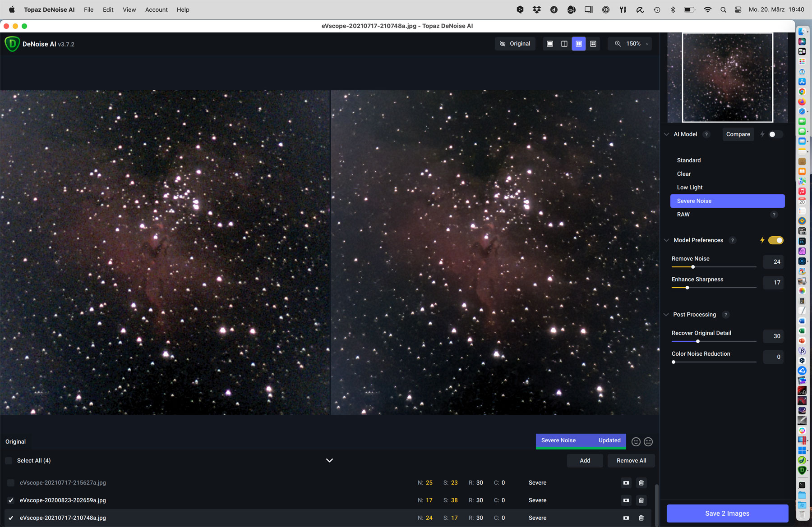Toggle the Original view button
This screenshot has height=527, width=812.
click(x=515, y=44)
